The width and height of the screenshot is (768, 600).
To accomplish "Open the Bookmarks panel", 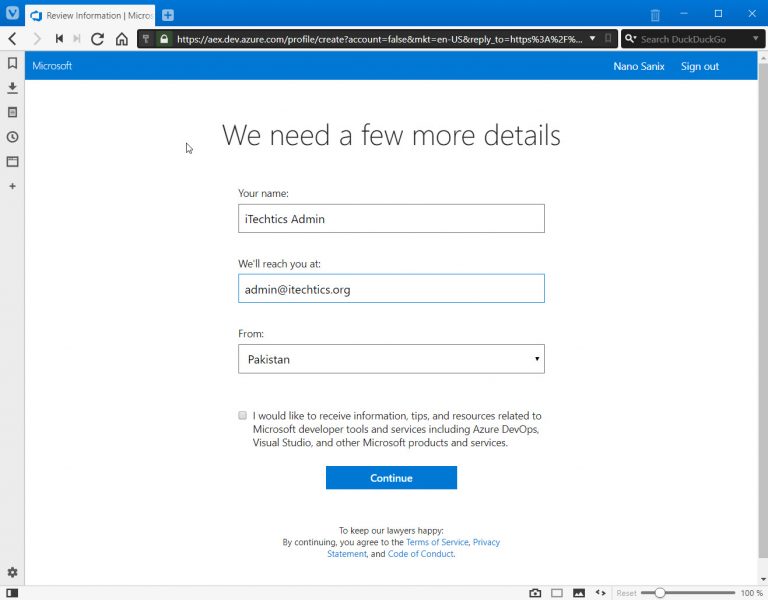I will pos(13,63).
